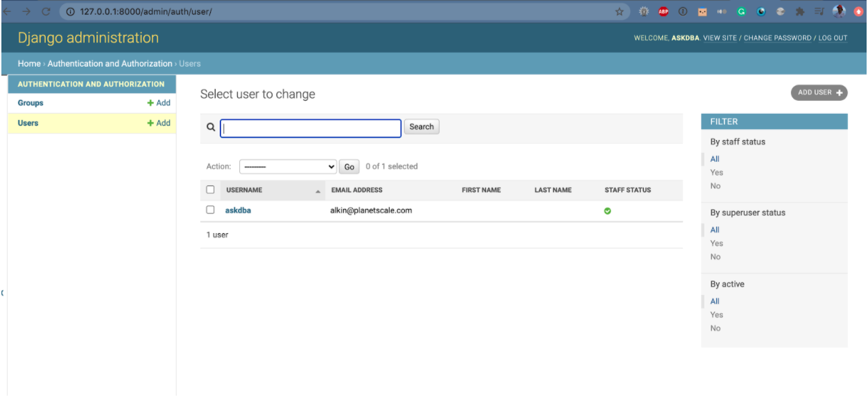Click the green plus Add next to Groups
Viewport: 868px width, 397px height.
pos(159,103)
